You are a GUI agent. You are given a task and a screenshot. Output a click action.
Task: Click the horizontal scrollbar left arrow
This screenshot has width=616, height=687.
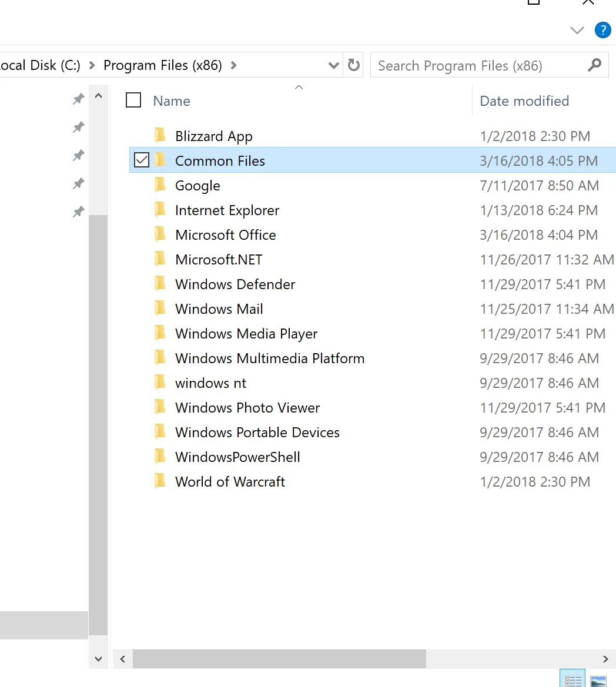point(123,659)
